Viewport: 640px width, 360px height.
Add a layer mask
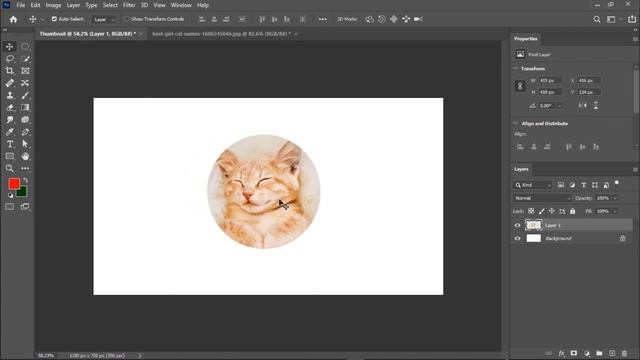tap(574, 353)
